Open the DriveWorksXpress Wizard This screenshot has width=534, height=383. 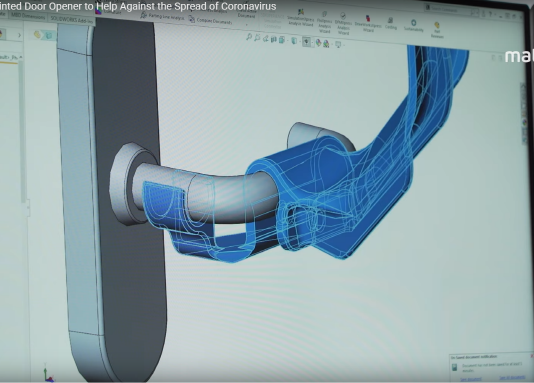pos(368,24)
